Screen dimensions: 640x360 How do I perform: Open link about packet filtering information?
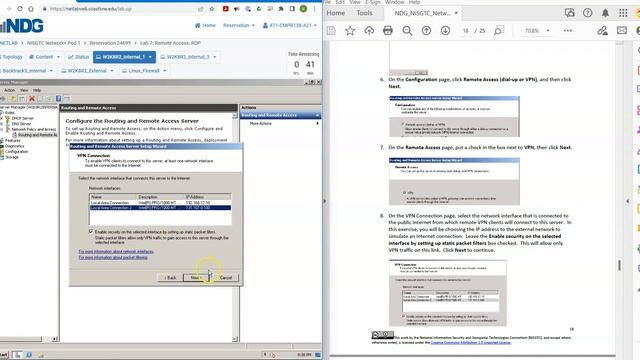coord(113,257)
